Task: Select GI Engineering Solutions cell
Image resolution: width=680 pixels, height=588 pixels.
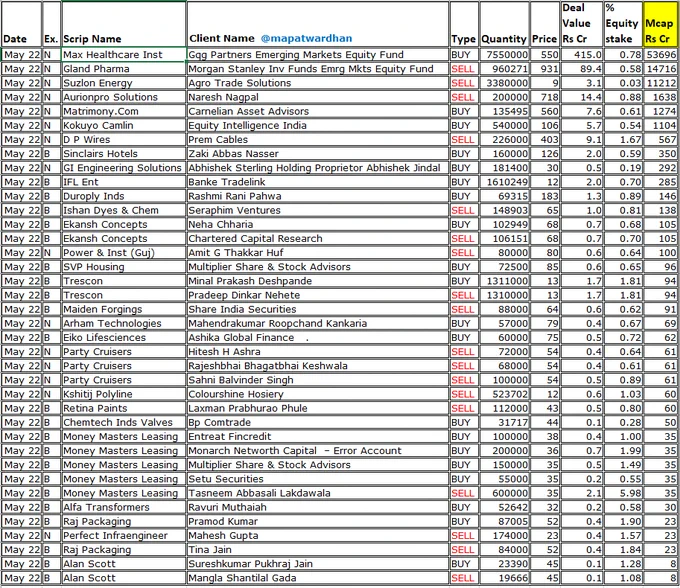Action: [x=124, y=168]
